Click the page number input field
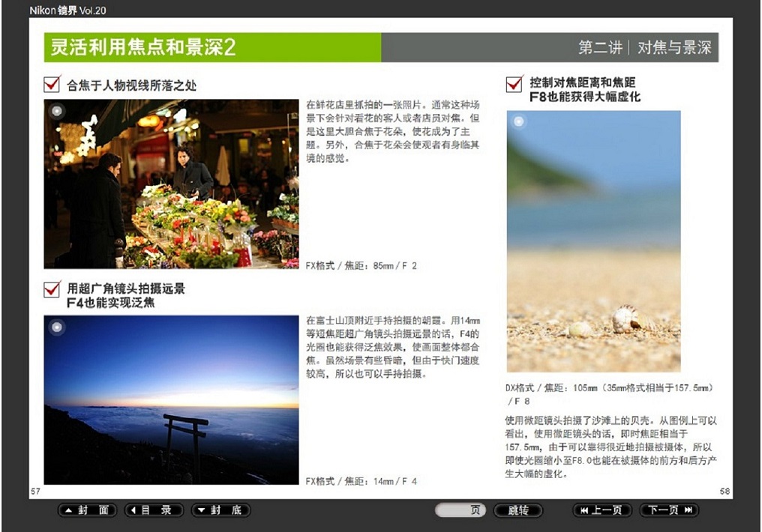This screenshot has width=762, height=532. [x=454, y=510]
